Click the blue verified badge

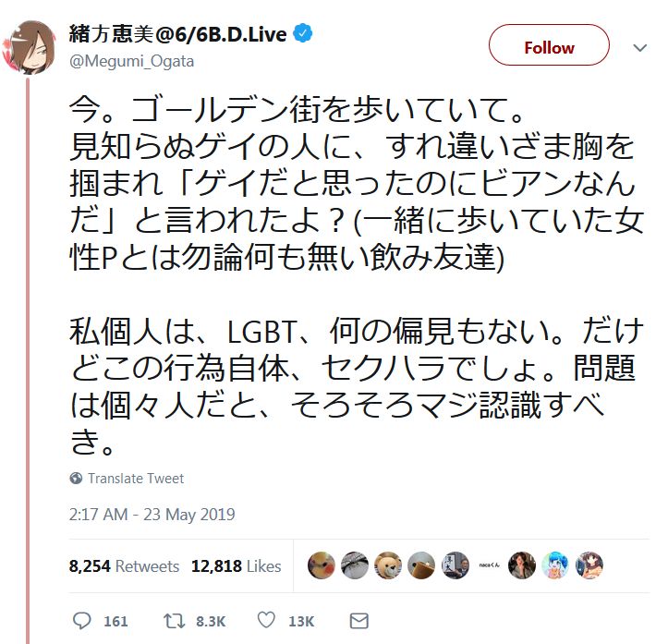coord(303,34)
